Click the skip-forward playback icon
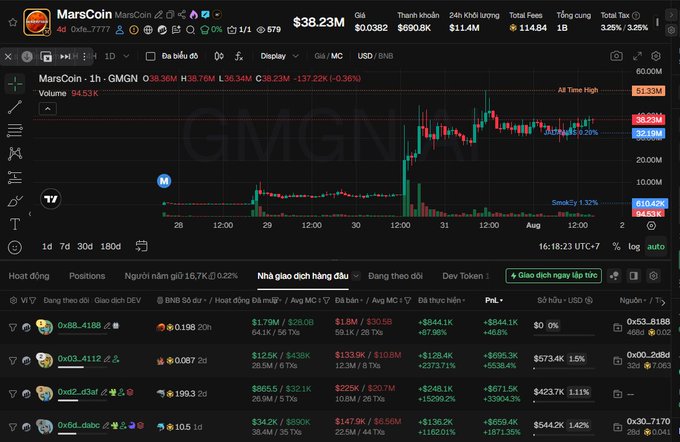The height and width of the screenshot is (442, 680). click(x=65, y=56)
